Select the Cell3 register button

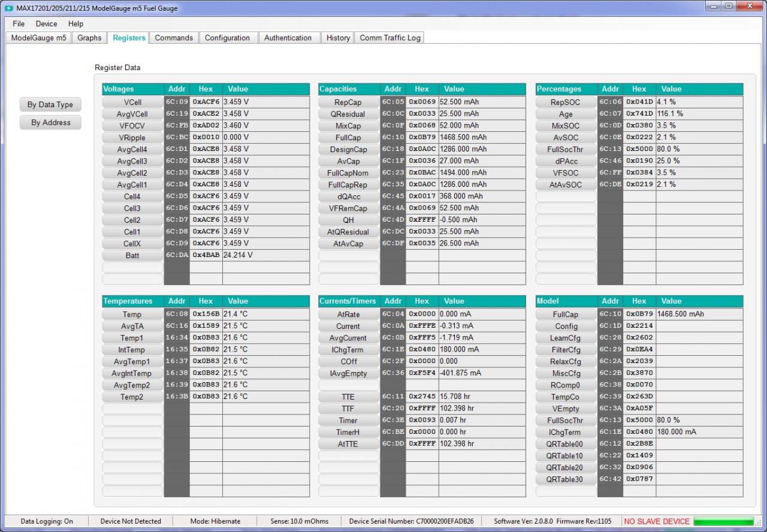tap(132, 208)
